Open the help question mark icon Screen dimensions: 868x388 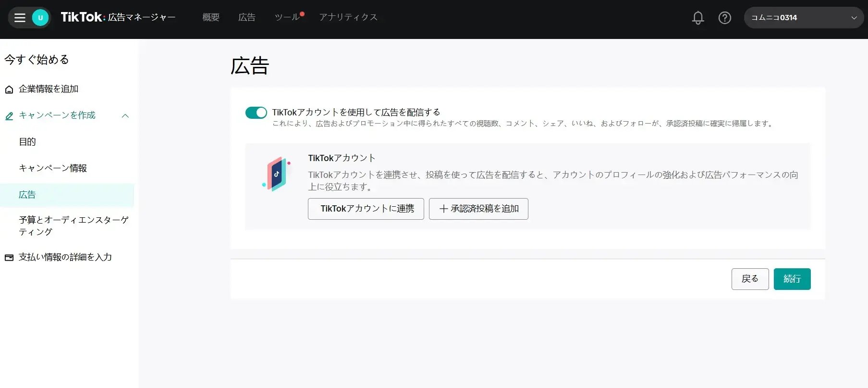click(725, 18)
